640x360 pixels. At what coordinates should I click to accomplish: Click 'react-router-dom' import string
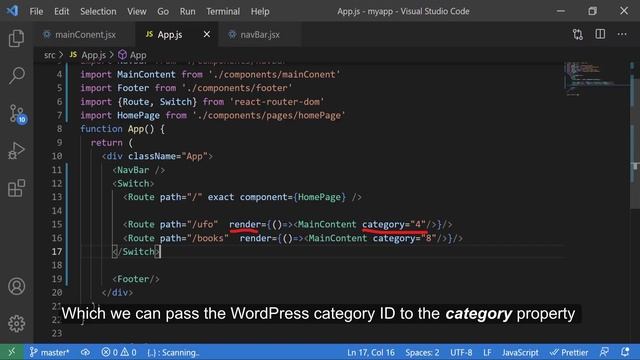click(x=277, y=102)
